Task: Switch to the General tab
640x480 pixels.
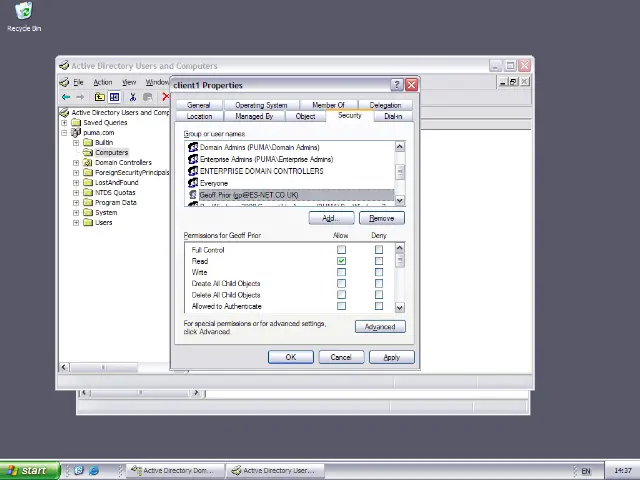Action: tap(199, 105)
